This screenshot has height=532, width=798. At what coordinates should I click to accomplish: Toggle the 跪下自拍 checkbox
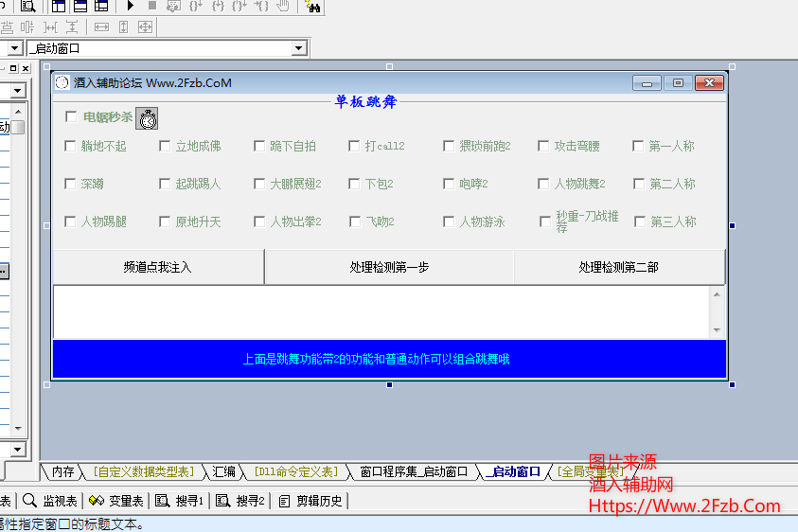pos(259,146)
